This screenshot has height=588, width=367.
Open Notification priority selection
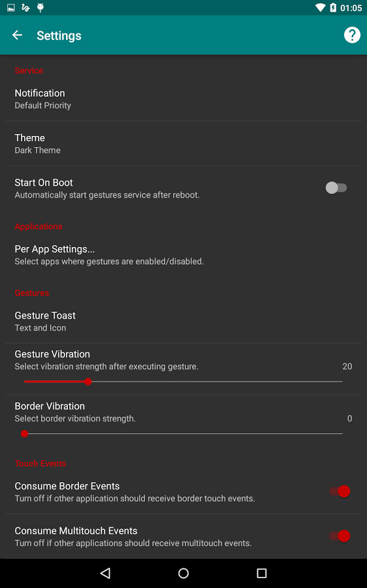tap(183, 99)
